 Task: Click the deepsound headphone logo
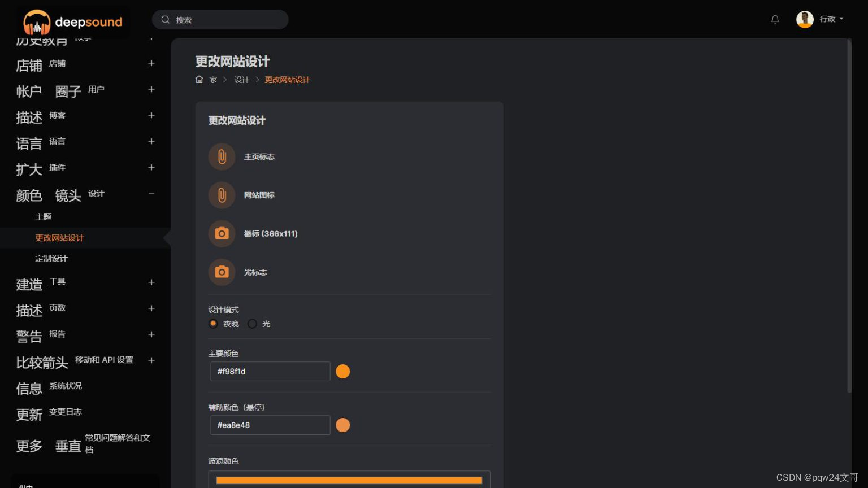click(37, 22)
